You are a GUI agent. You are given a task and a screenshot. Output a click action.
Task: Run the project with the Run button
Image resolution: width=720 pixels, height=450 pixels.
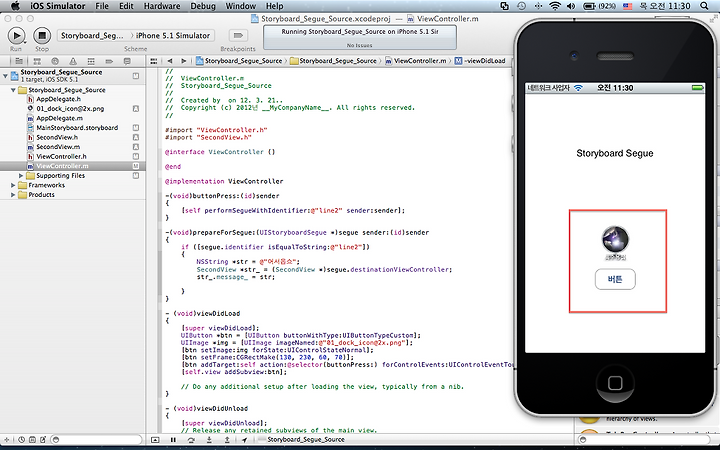(17, 35)
